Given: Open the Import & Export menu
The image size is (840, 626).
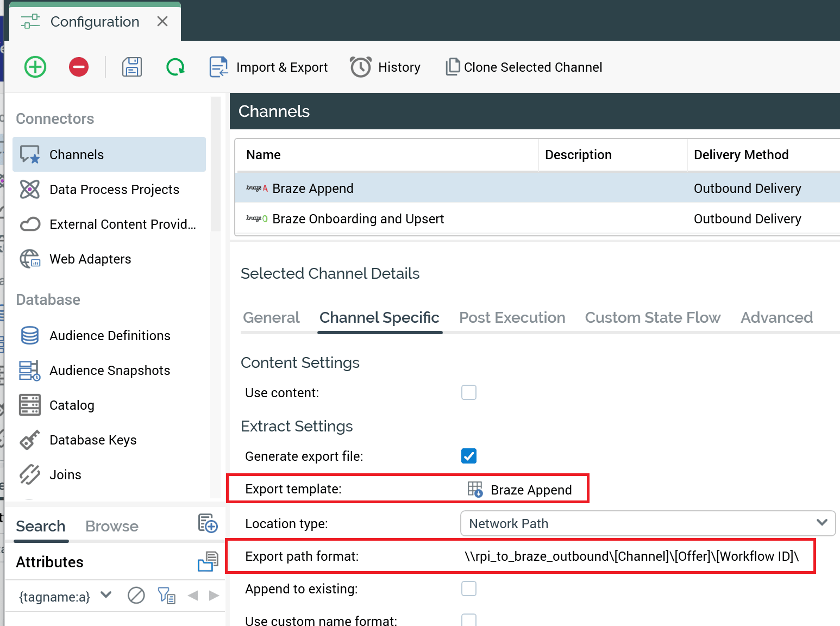Looking at the screenshot, I should point(269,67).
